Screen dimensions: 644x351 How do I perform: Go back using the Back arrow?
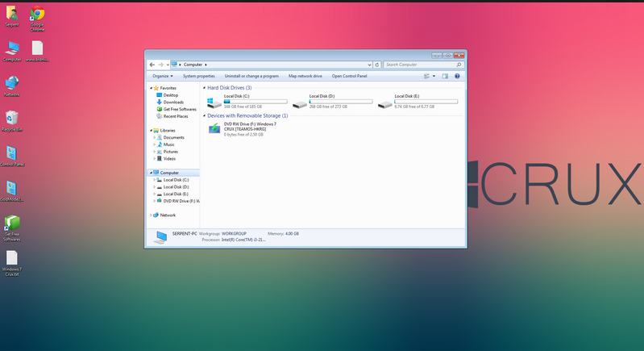pyautogui.click(x=152, y=65)
